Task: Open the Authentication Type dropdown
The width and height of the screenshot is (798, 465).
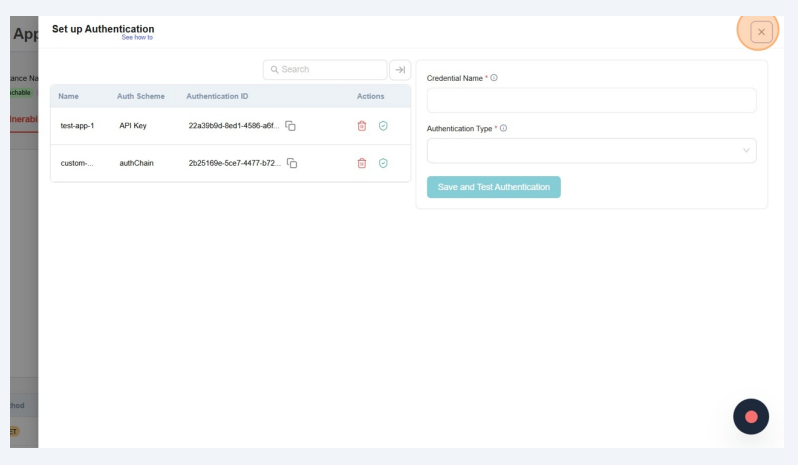Action: point(590,151)
